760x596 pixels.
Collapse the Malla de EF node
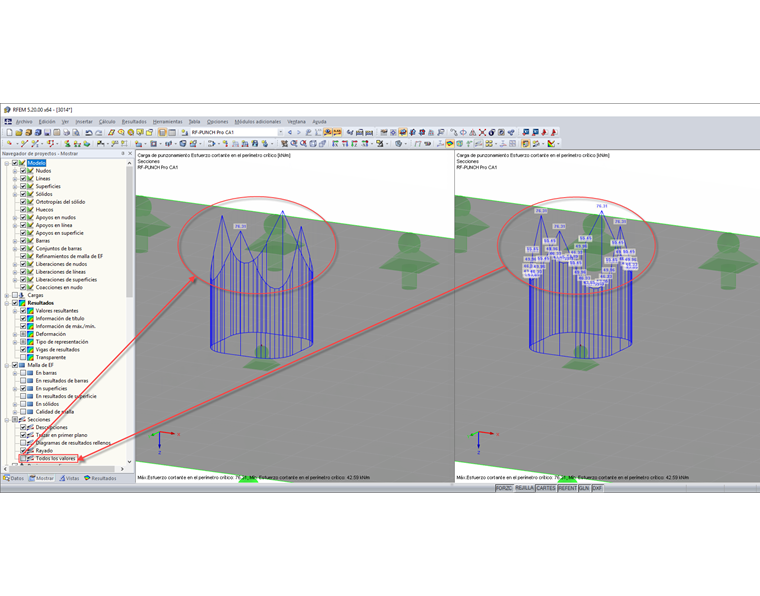pos(7,365)
